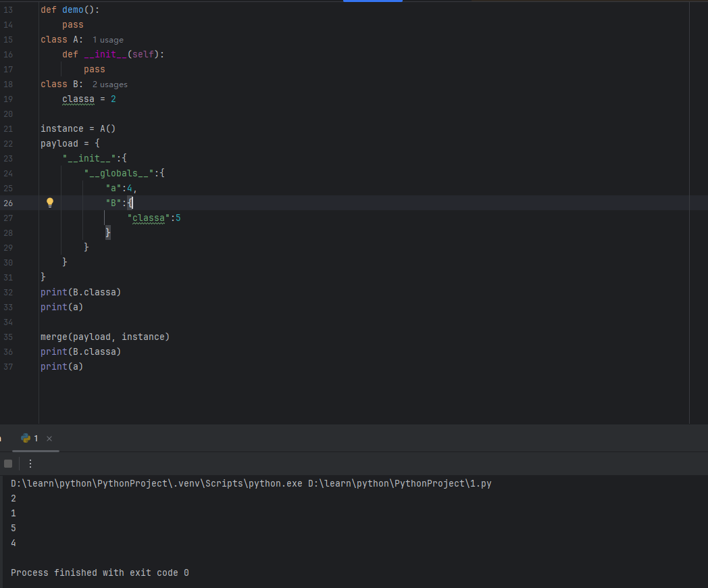Click the "__init__" dictionary key string
Viewport: 708px width, 588px height.
click(x=89, y=159)
